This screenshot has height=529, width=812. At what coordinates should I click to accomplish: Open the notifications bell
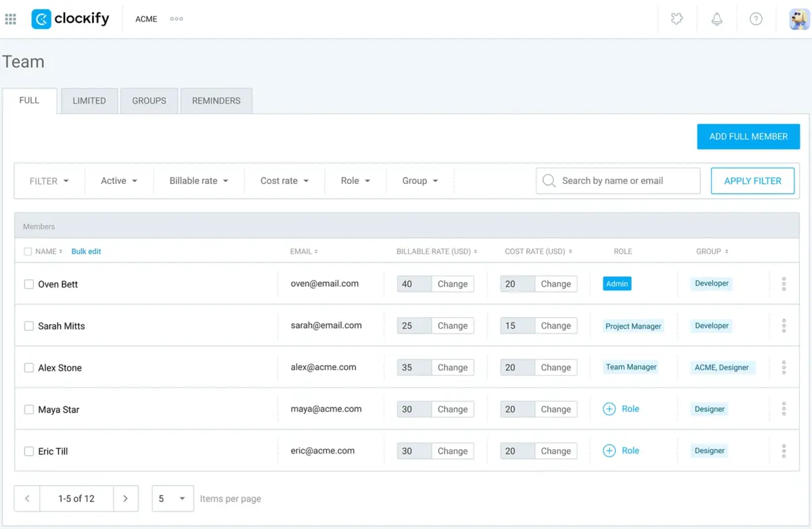[x=717, y=19]
